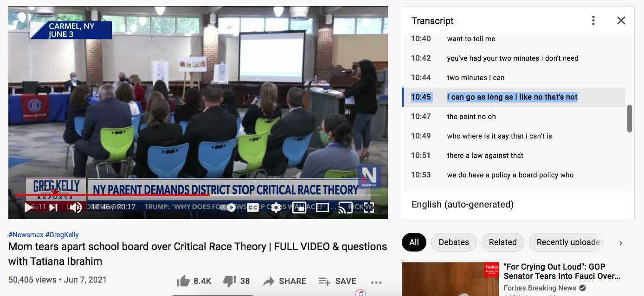The width and height of the screenshot is (644, 296).
Task: Close the Transcript panel
Action: [621, 20]
